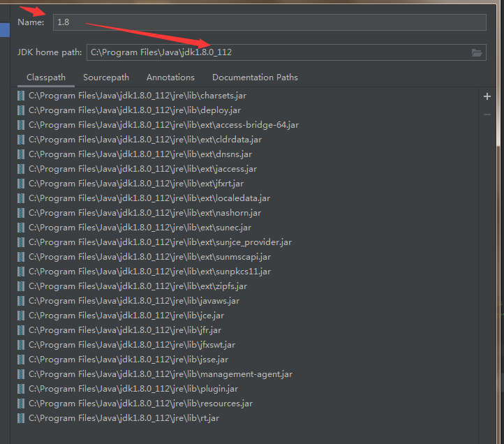Click the jar icon beside javaws.jar
Viewport: 504px width, 444px height.
[x=21, y=301]
